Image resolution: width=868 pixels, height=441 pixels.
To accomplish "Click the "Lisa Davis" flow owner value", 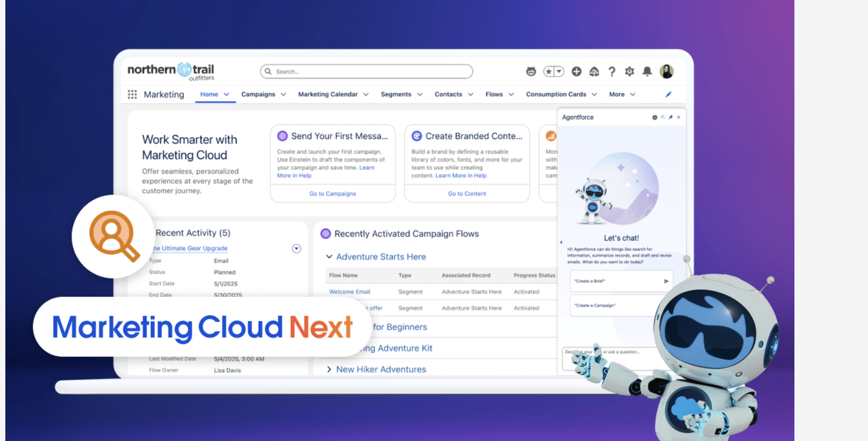I will (227, 370).
